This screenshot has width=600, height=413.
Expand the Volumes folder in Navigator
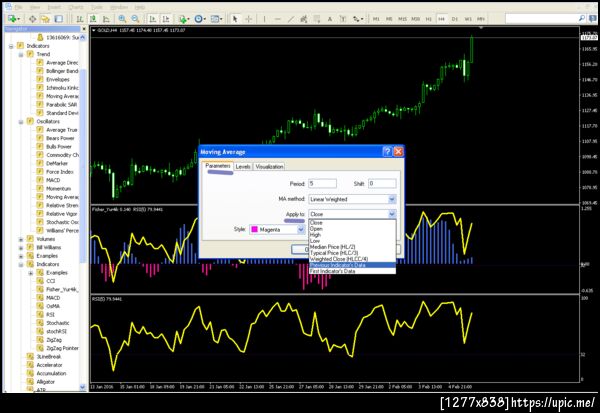[21, 239]
